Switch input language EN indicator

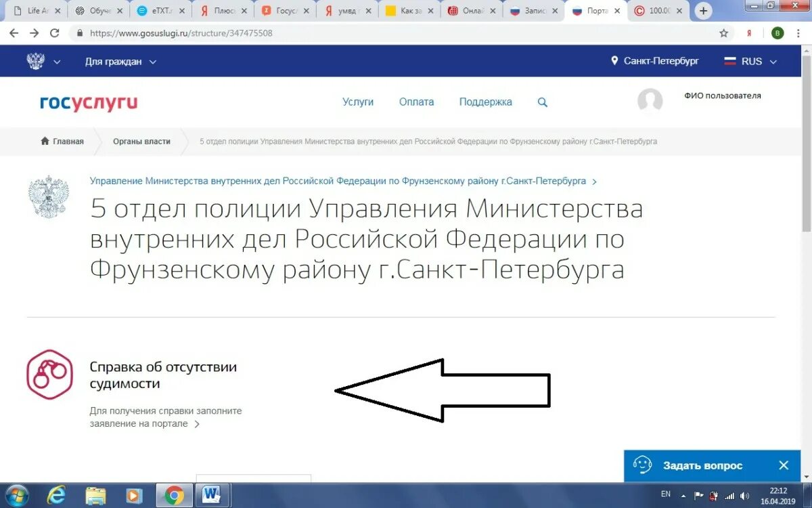coord(666,494)
